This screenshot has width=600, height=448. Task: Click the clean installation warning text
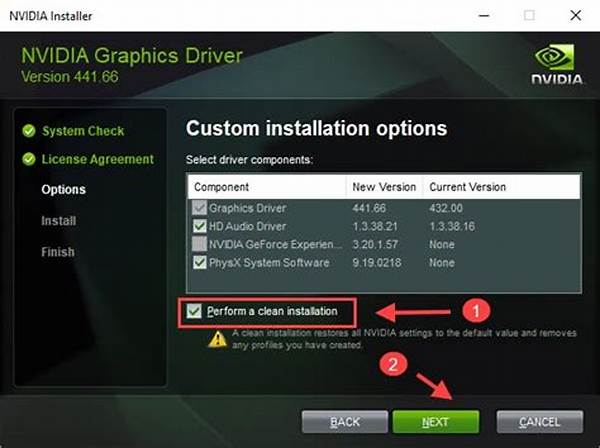[x=404, y=339]
